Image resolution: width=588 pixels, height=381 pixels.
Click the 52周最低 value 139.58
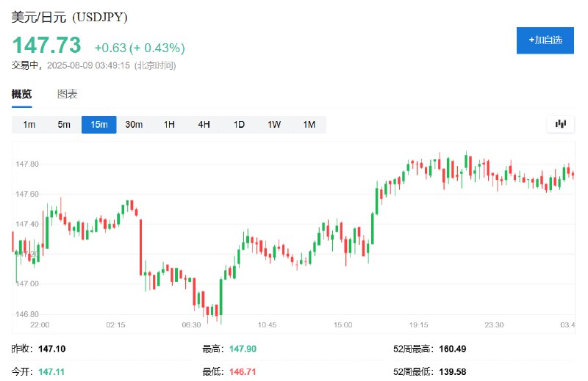(x=453, y=372)
